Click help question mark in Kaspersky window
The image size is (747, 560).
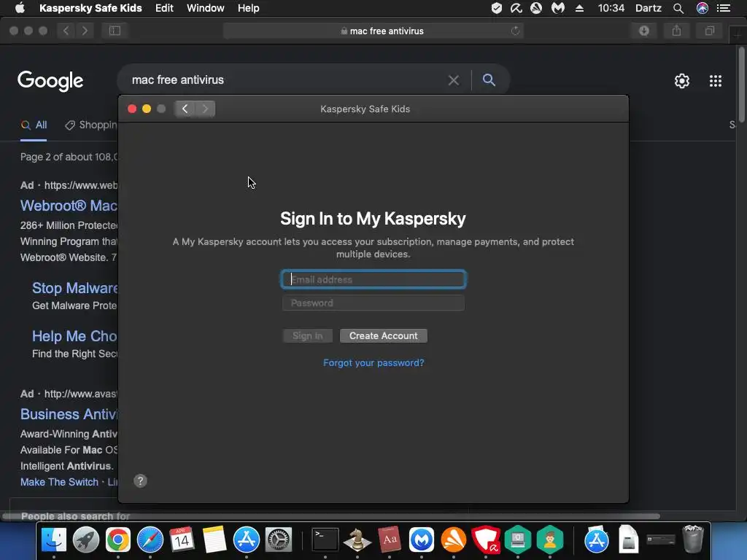point(140,481)
